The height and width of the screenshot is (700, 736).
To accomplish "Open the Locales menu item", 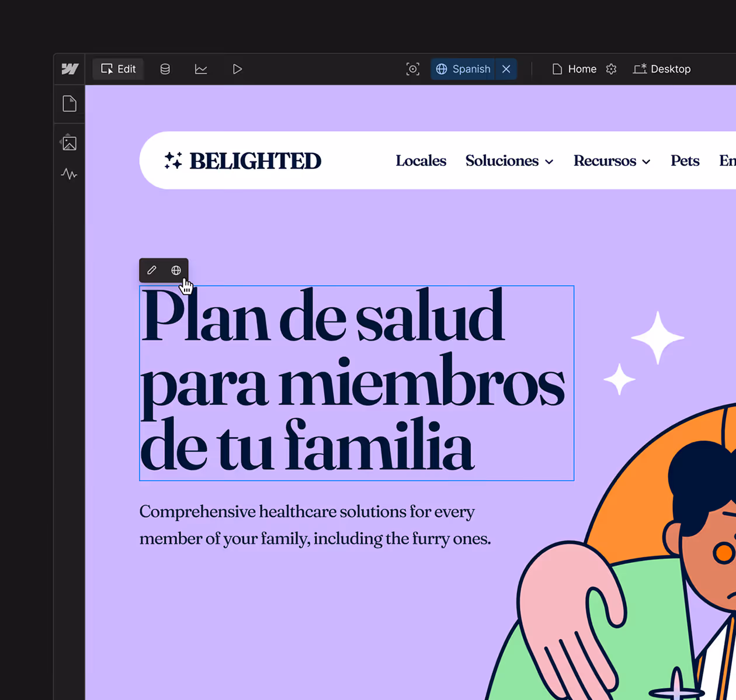I will pos(421,161).
